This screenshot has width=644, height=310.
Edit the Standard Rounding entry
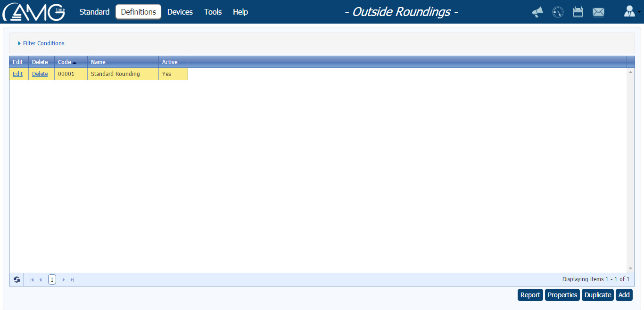[x=17, y=74]
